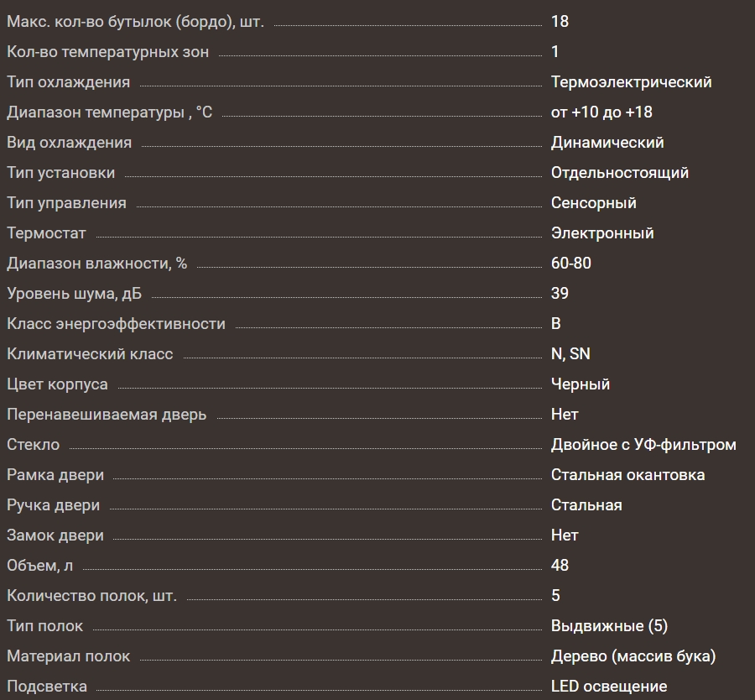Click the 'Отдельностоящий' installation value
Image resolution: width=755 pixels, height=700 pixels.
[x=620, y=173]
